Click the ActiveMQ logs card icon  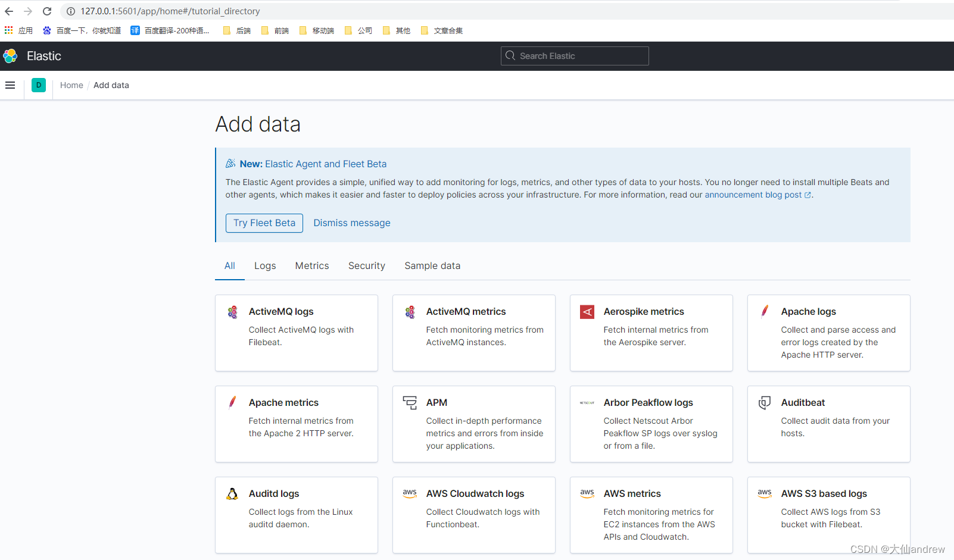click(x=232, y=312)
